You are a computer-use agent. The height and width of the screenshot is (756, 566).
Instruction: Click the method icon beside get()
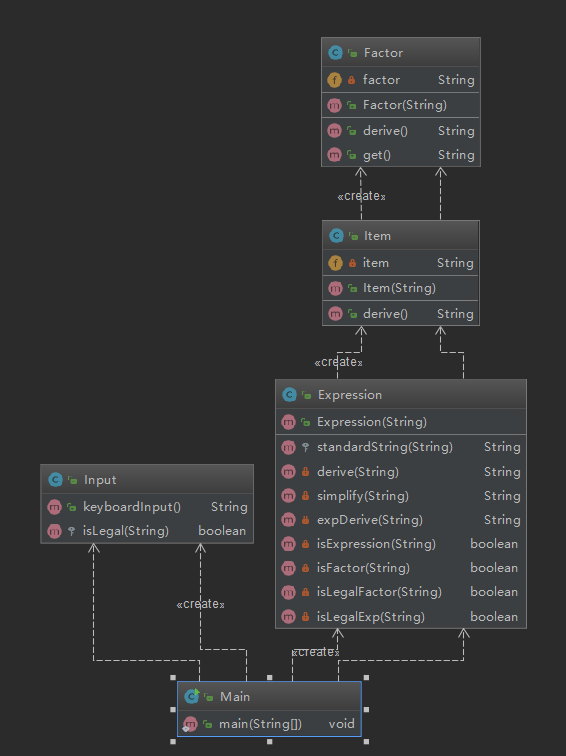[x=334, y=155]
